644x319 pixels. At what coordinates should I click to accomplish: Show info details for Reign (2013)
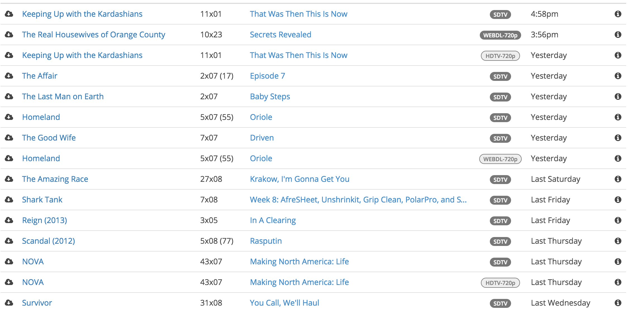click(x=618, y=220)
